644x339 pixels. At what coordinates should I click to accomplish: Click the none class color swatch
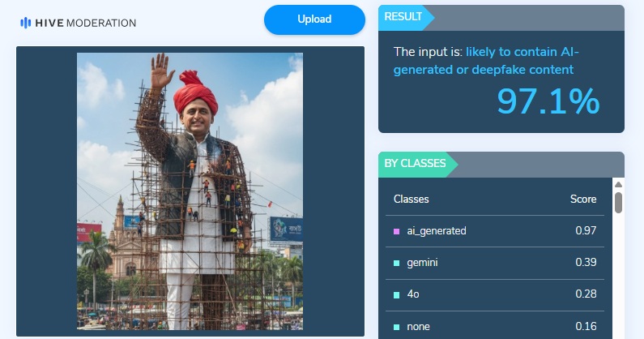pos(396,327)
